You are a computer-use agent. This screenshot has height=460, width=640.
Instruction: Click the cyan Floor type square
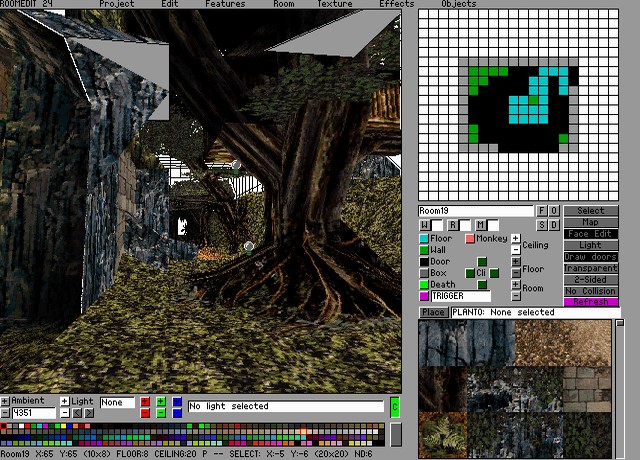click(424, 239)
